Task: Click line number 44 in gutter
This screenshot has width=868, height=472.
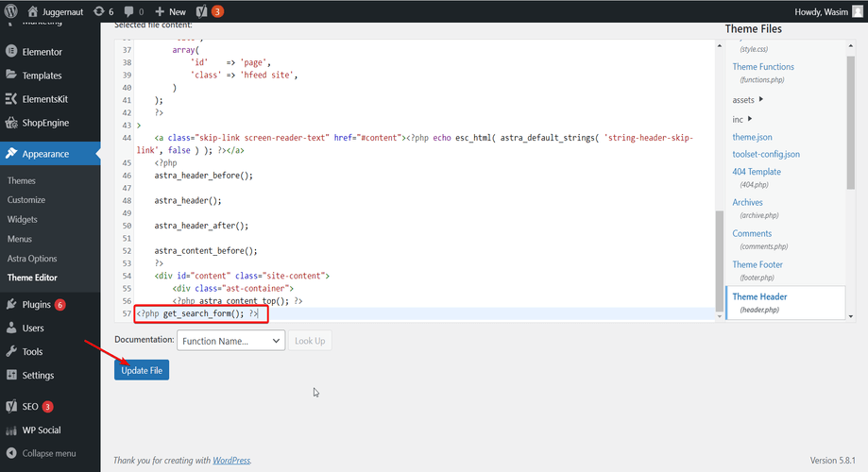Action: pos(127,138)
